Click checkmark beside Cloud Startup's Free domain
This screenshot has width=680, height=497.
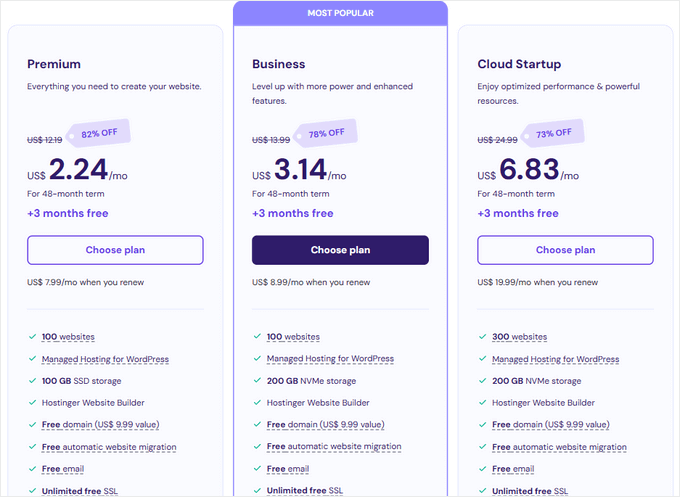click(482, 425)
